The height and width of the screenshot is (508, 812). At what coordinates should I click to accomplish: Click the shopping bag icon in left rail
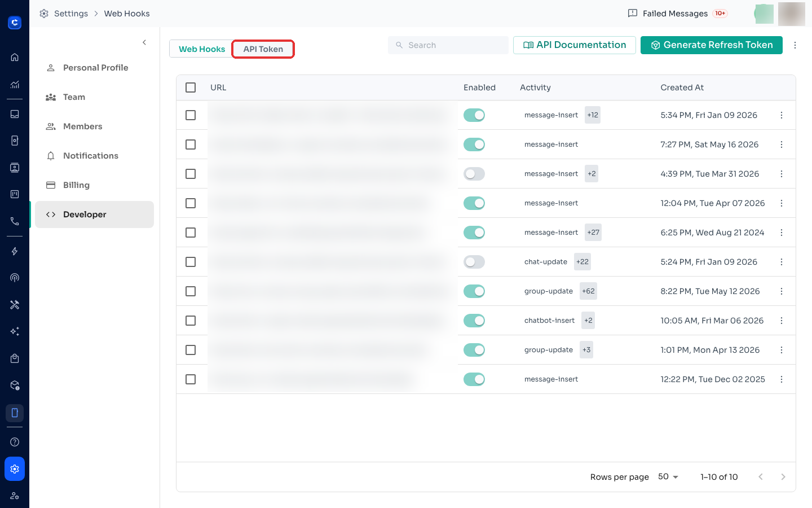15,358
